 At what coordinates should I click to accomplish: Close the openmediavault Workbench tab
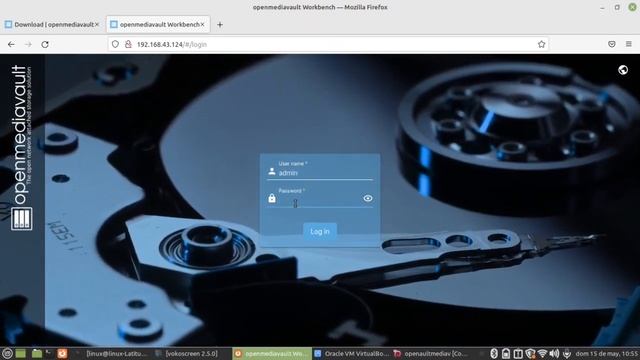coord(202,24)
